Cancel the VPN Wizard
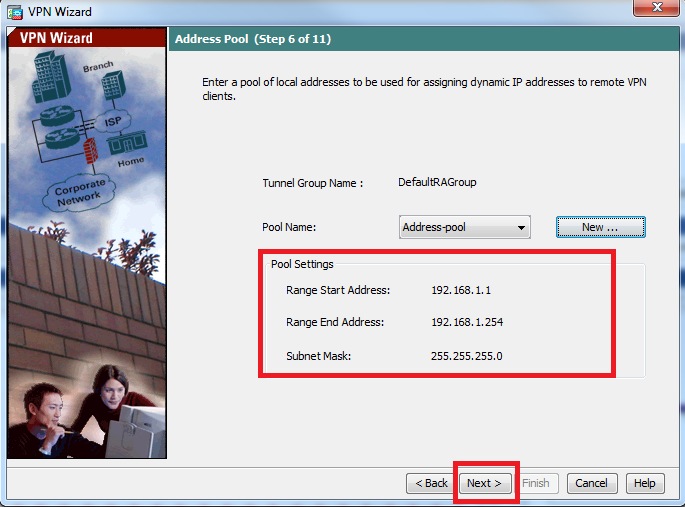Viewport: 685px width, 507px height. pos(592,483)
